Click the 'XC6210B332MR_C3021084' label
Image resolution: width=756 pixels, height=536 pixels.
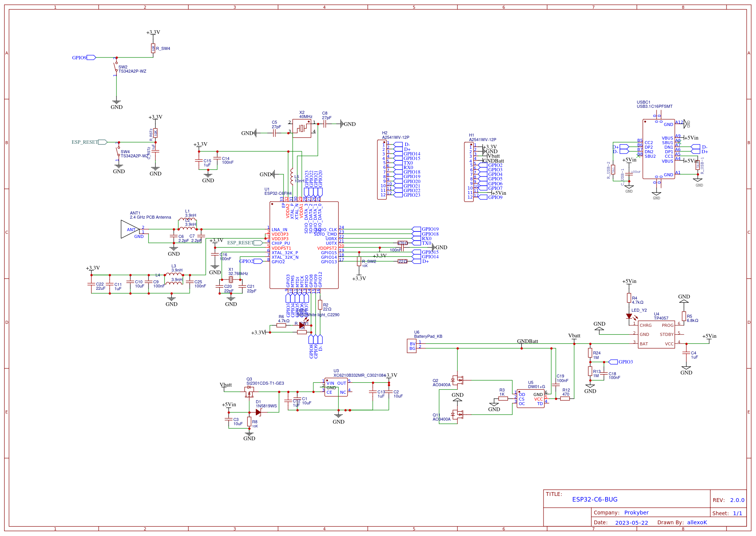coord(359,375)
